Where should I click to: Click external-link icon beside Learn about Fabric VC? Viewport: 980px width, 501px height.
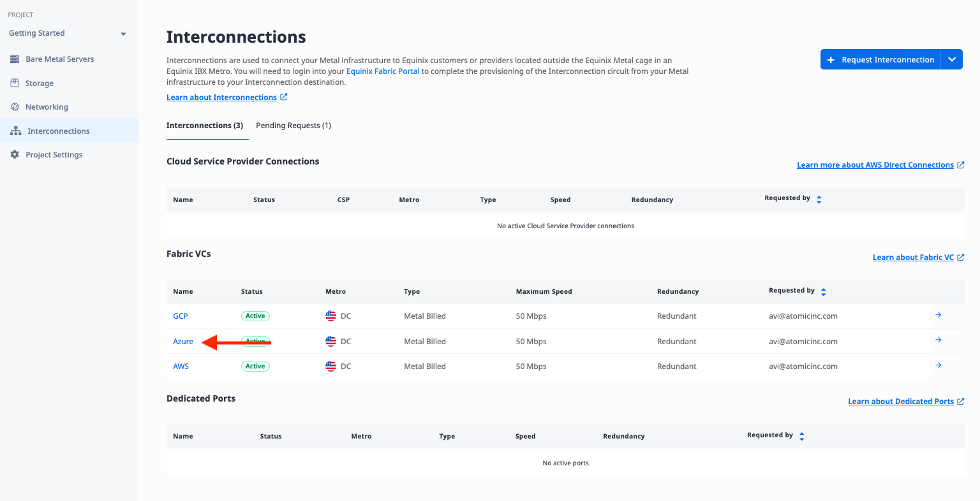coord(961,258)
